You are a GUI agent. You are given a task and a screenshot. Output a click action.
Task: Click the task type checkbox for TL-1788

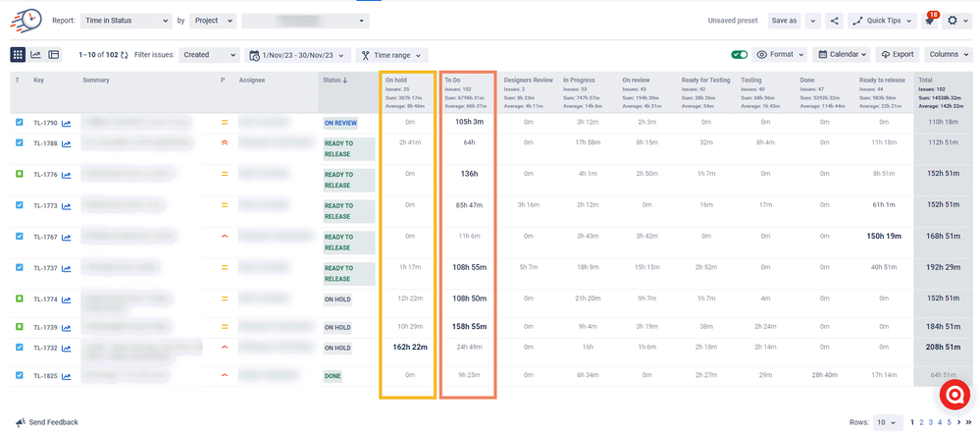(x=19, y=143)
